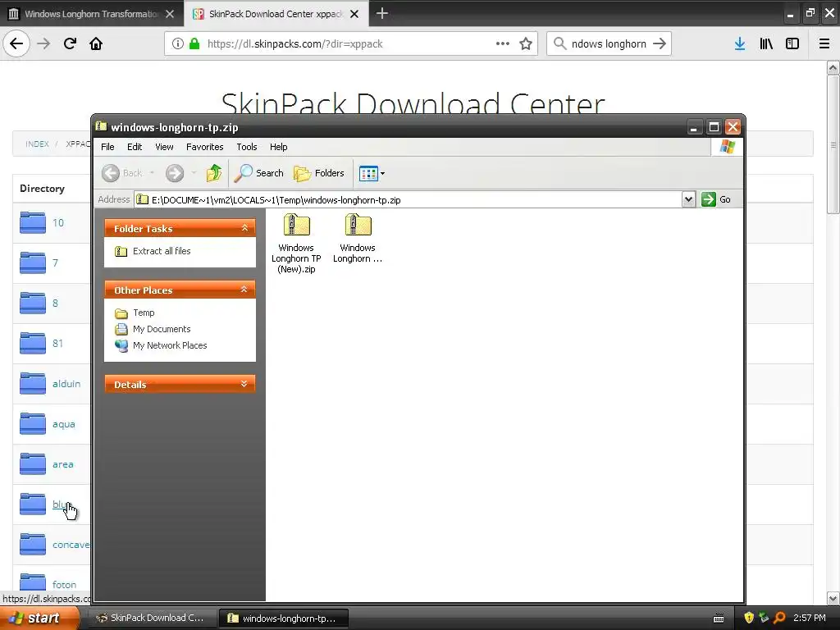Open My Documents link
The width and height of the screenshot is (840, 630).
(162, 329)
